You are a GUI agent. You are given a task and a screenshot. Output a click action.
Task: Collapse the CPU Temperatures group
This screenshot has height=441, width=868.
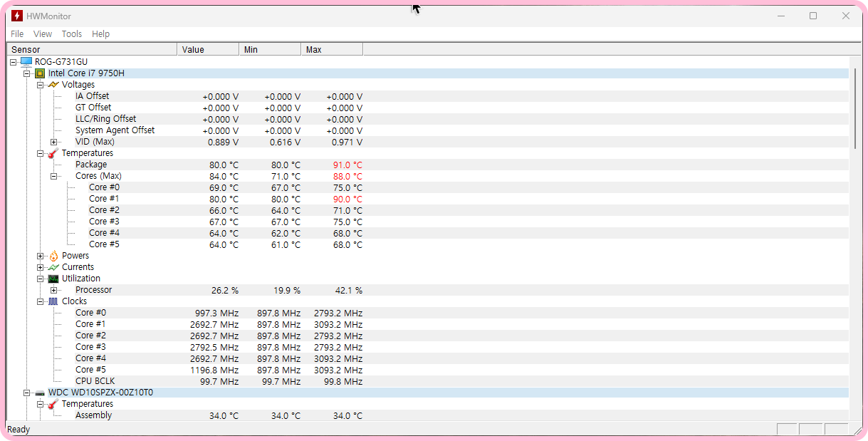click(x=41, y=153)
